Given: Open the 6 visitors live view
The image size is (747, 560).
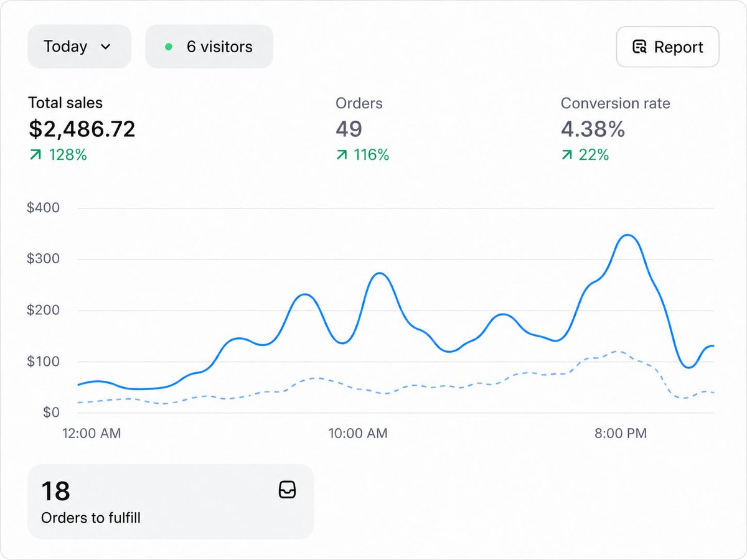Looking at the screenshot, I should (209, 47).
